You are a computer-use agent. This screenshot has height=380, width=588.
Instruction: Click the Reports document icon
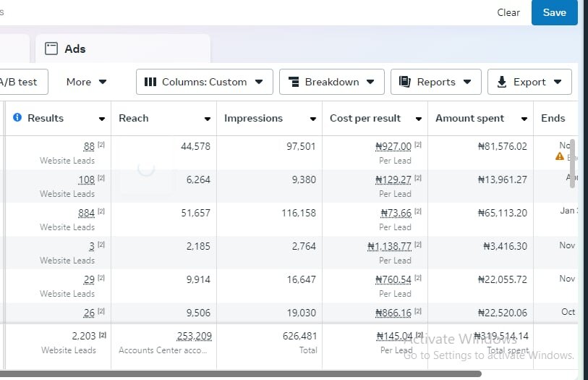pos(405,82)
